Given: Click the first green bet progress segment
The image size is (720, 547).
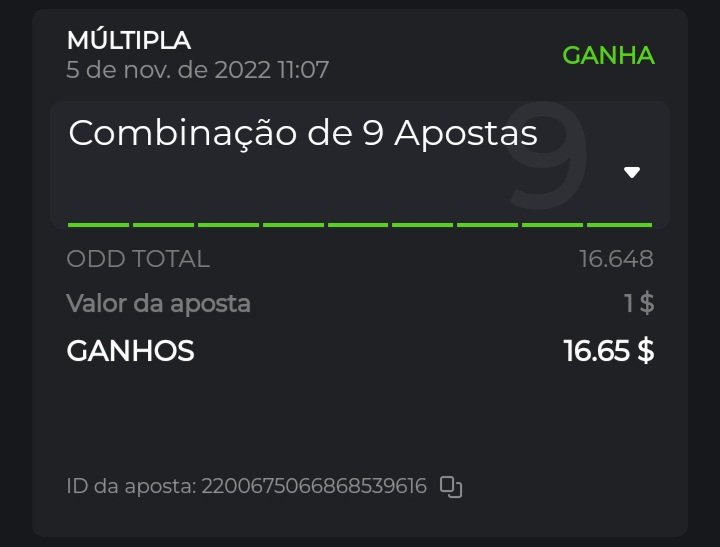Looking at the screenshot, I should click(x=98, y=225).
